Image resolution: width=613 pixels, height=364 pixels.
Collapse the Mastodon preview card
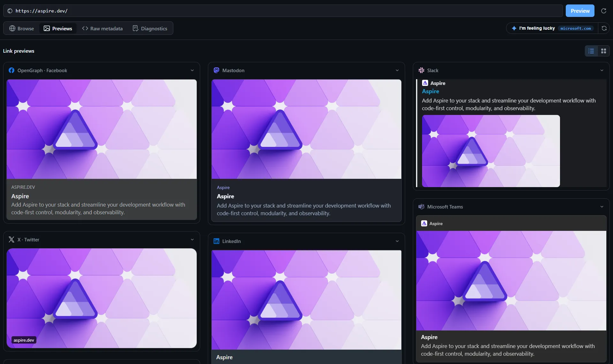tap(397, 70)
